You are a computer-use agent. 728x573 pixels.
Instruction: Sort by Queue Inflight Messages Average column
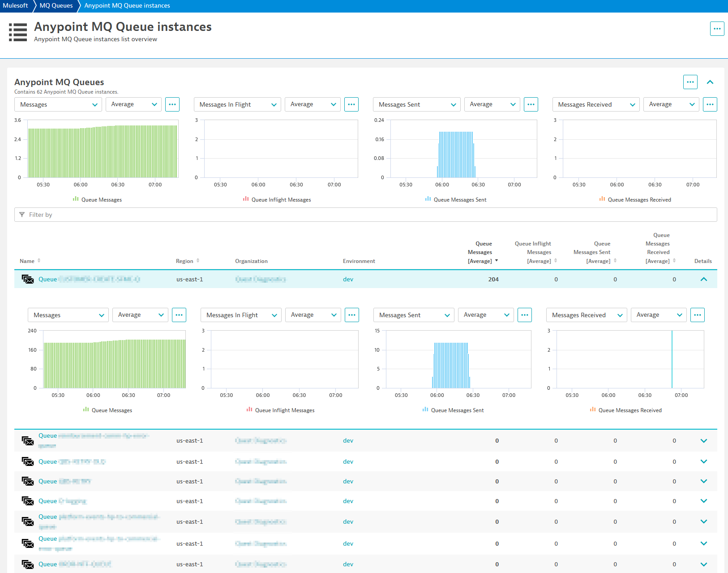click(536, 253)
